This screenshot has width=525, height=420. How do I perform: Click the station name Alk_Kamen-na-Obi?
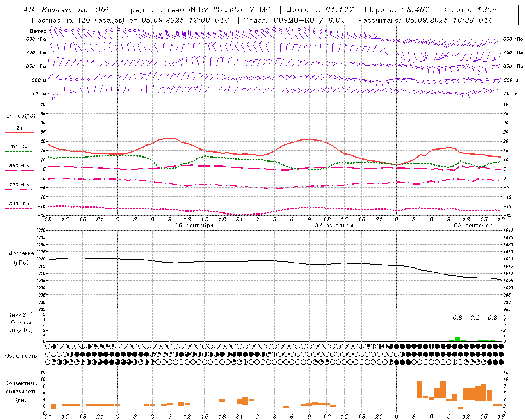coord(66,10)
